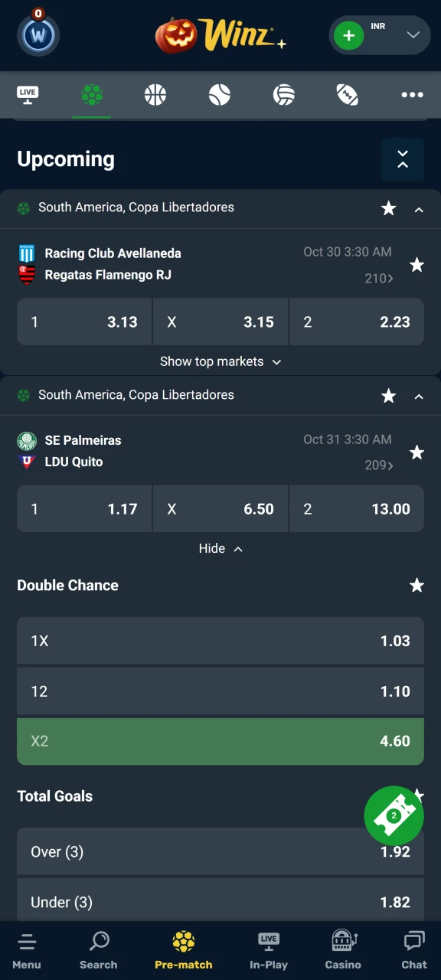The width and height of the screenshot is (441, 980).
Task: Favorite the Copa Libertadores league star
Action: coord(388,207)
